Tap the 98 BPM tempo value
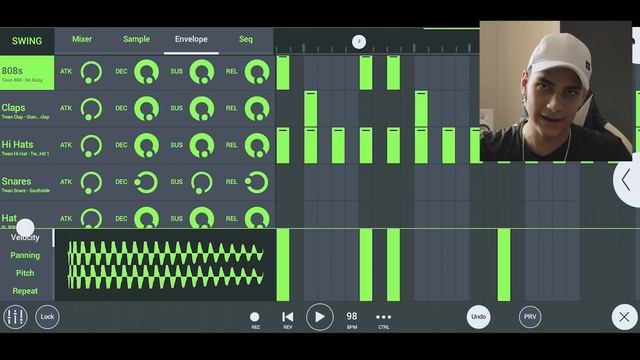Viewport: 640px width, 360px height. click(352, 320)
